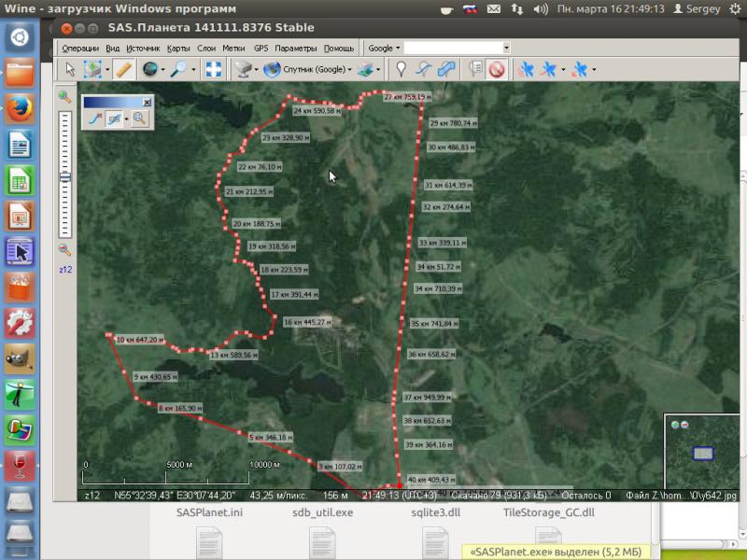Expand the selection manager dropdown arrow
747x560 pixels.
(107, 70)
